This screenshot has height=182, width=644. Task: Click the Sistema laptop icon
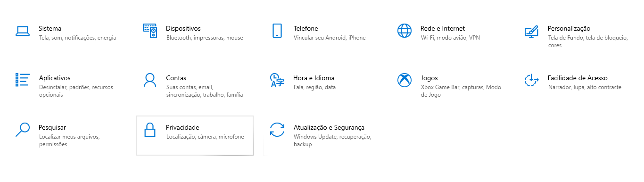coord(22,31)
